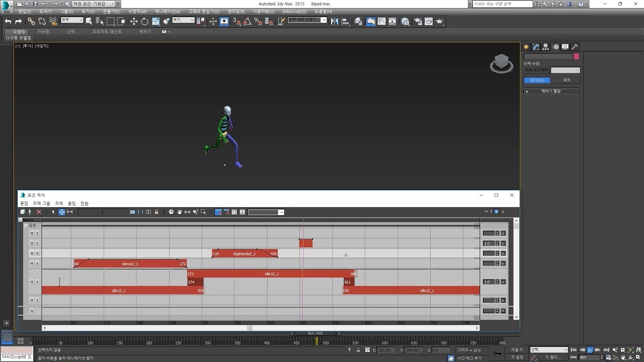This screenshot has width=644, height=362.
Task: Toggle the Angle Snap icon
Action: click(x=248, y=22)
